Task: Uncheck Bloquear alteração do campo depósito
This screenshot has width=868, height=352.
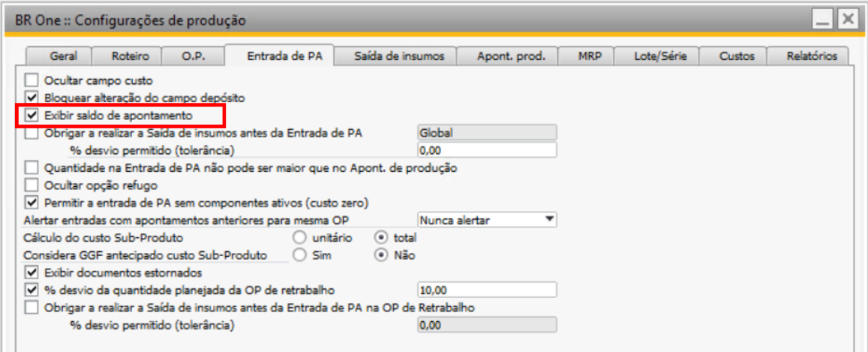Action: coord(32,98)
